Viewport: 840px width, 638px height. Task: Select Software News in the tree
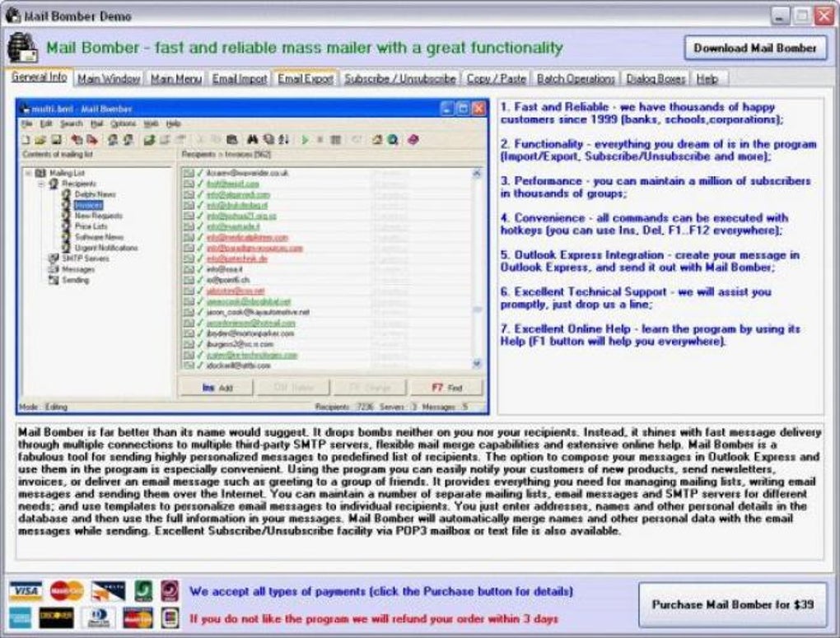click(x=99, y=237)
